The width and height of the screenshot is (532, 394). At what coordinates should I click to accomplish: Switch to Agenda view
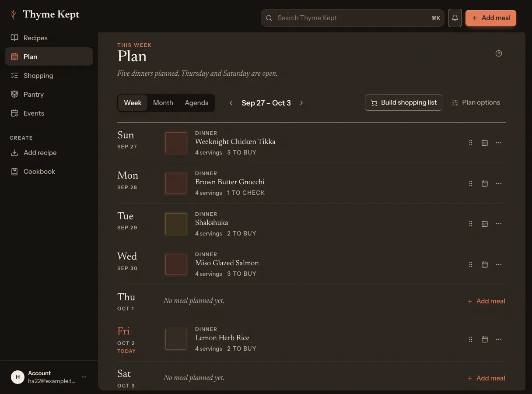coord(196,103)
